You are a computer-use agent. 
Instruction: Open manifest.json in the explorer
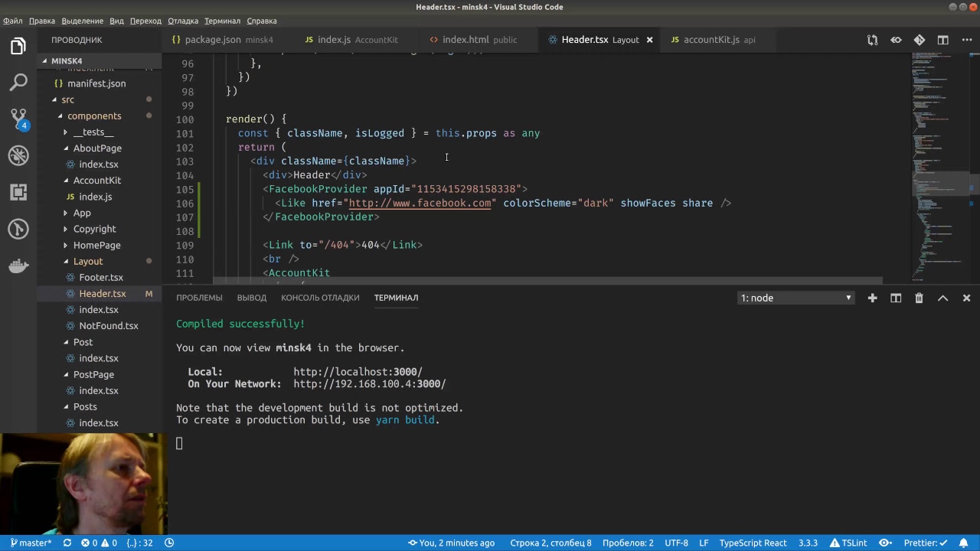click(96, 83)
